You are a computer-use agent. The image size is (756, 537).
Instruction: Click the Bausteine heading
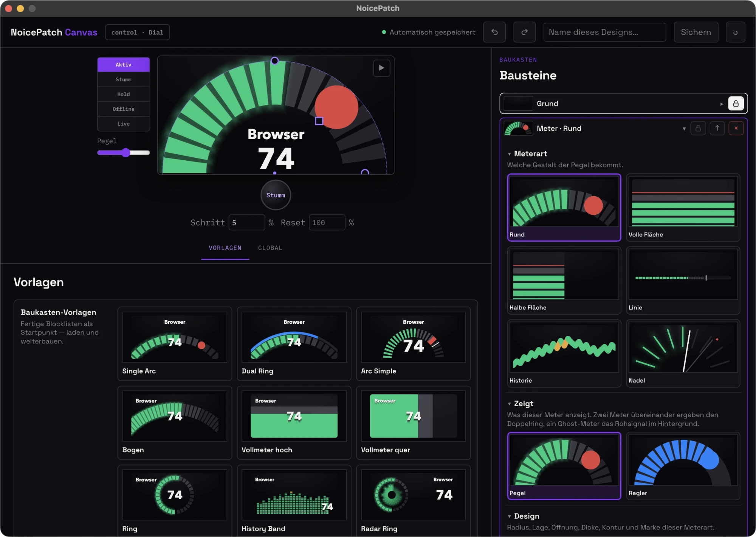click(x=528, y=75)
